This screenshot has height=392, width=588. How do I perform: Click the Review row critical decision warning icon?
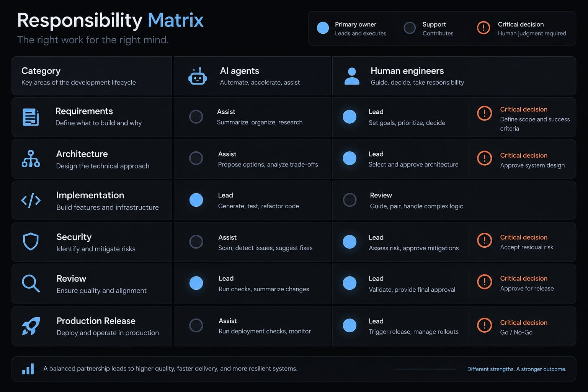click(x=485, y=282)
